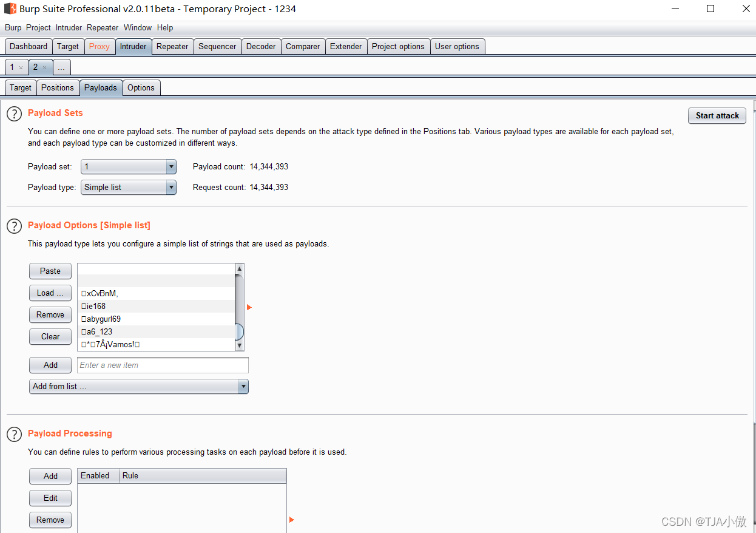Select the a6_123 payload entry
This screenshot has height=533, width=756.
[156, 331]
